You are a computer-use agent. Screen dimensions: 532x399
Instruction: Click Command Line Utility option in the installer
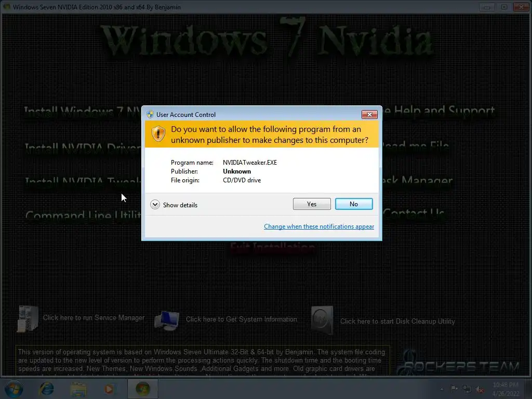click(84, 215)
